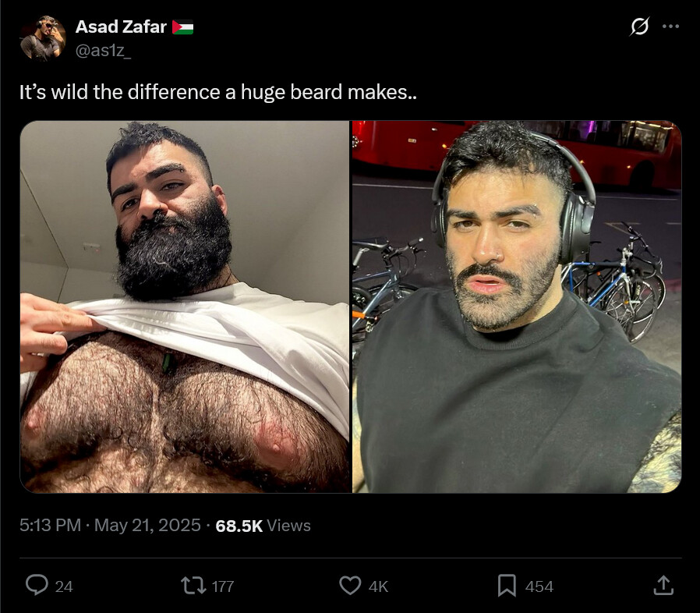
Task: Open the three-dot more options menu
Action: 670,27
